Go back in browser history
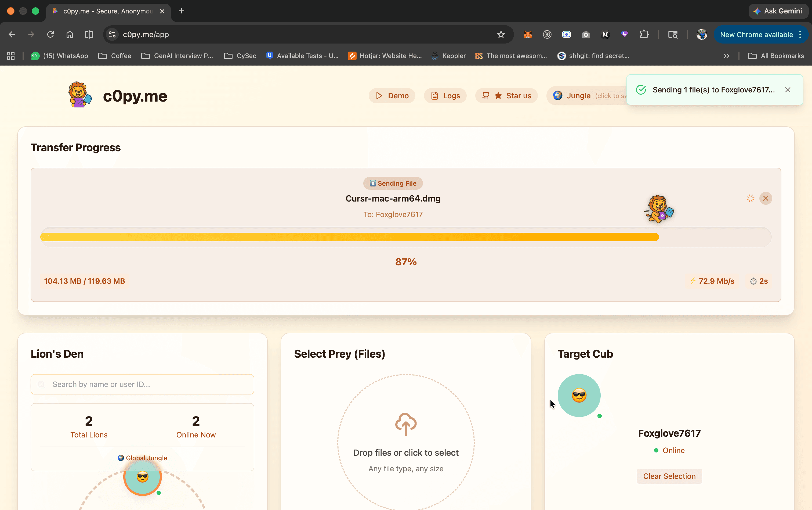Screen dimensions: 812x510 (x=12, y=34)
